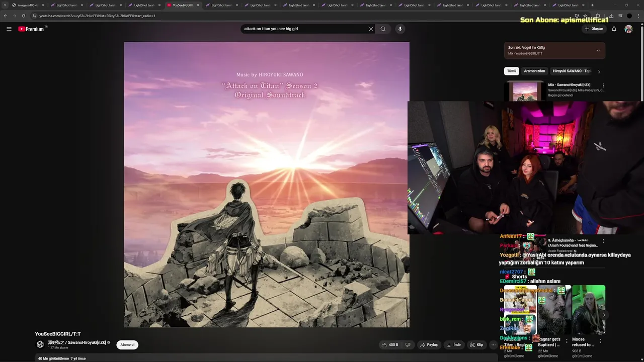Clear the search box with the X
This screenshot has height=362, width=644.
tap(371, 29)
